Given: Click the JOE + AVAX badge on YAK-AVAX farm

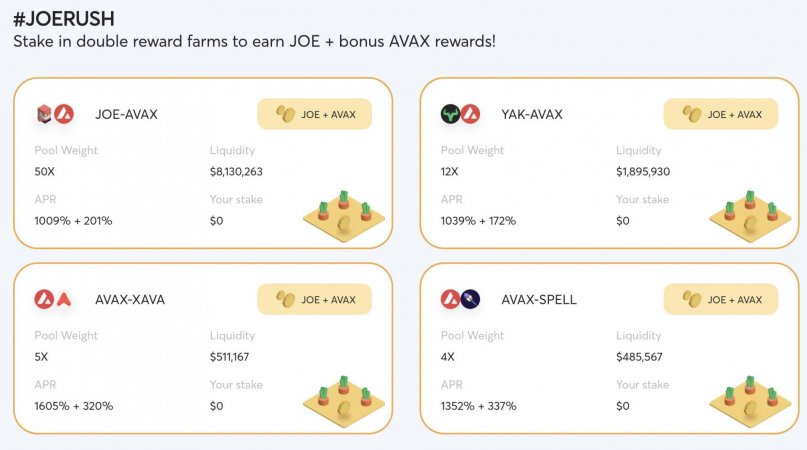Looking at the screenshot, I should [x=721, y=114].
